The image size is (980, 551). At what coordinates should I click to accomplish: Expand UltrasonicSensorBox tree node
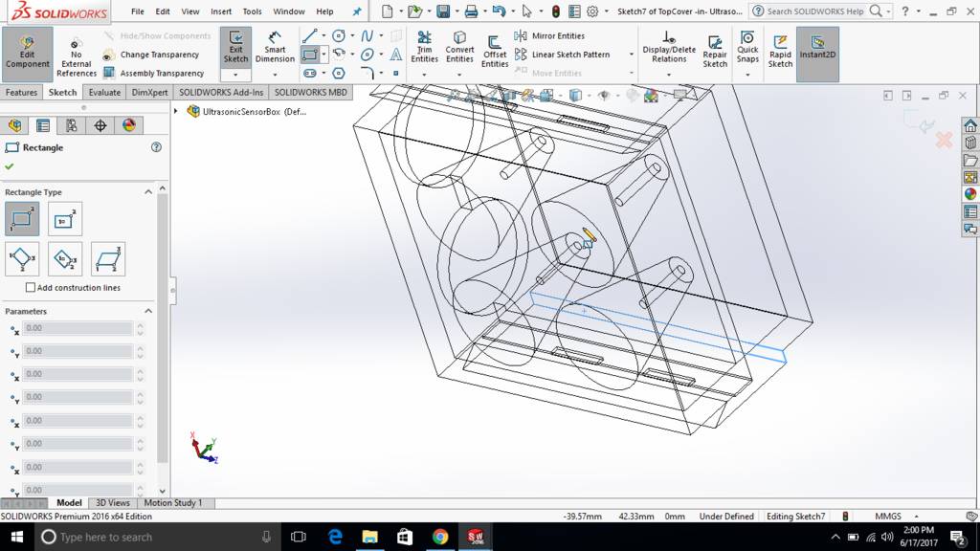(176, 111)
